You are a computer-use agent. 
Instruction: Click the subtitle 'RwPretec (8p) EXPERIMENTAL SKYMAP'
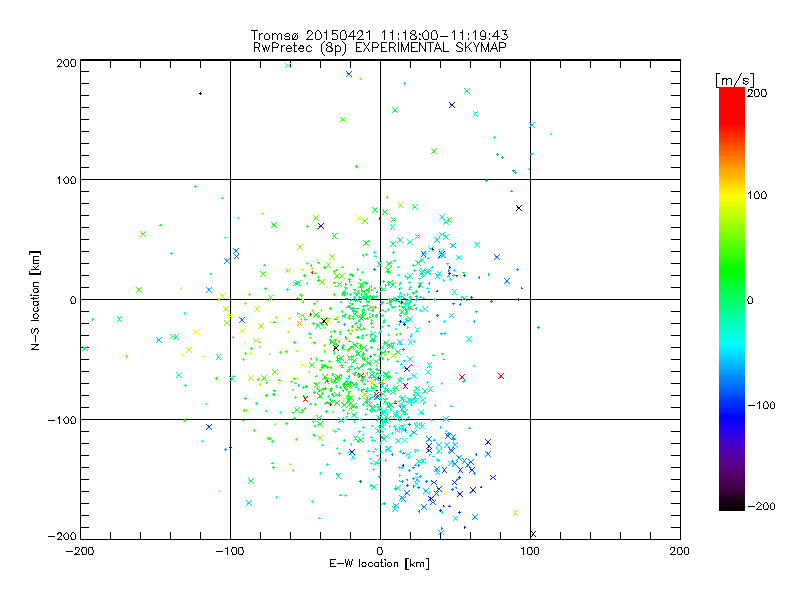(x=380, y=47)
